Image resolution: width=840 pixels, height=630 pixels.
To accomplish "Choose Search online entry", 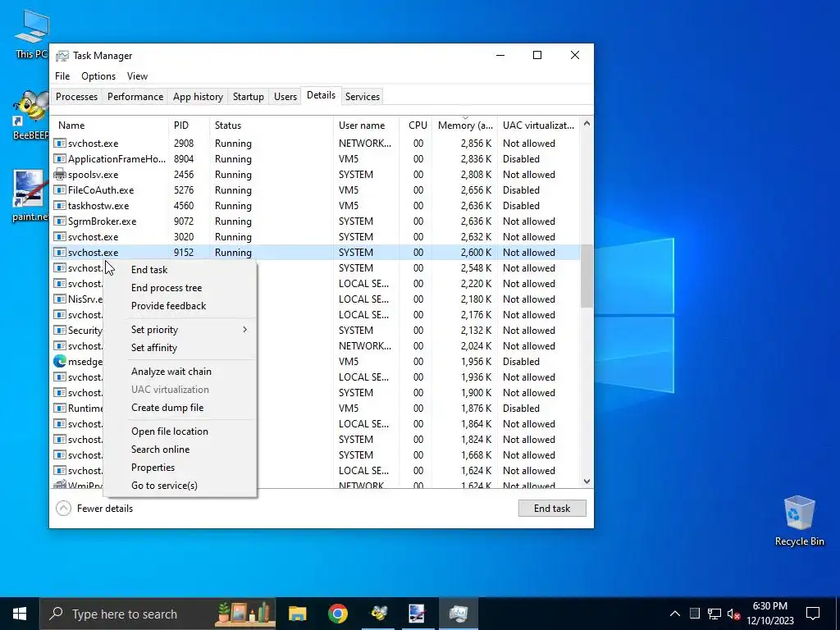I will [161, 450].
